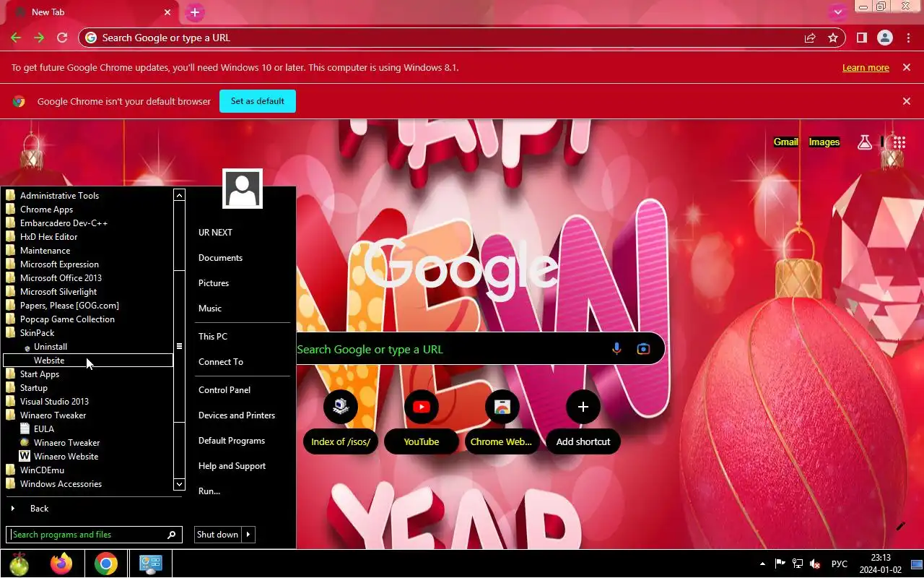
Task: Click the Search programs and files box
Action: pos(94,535)
